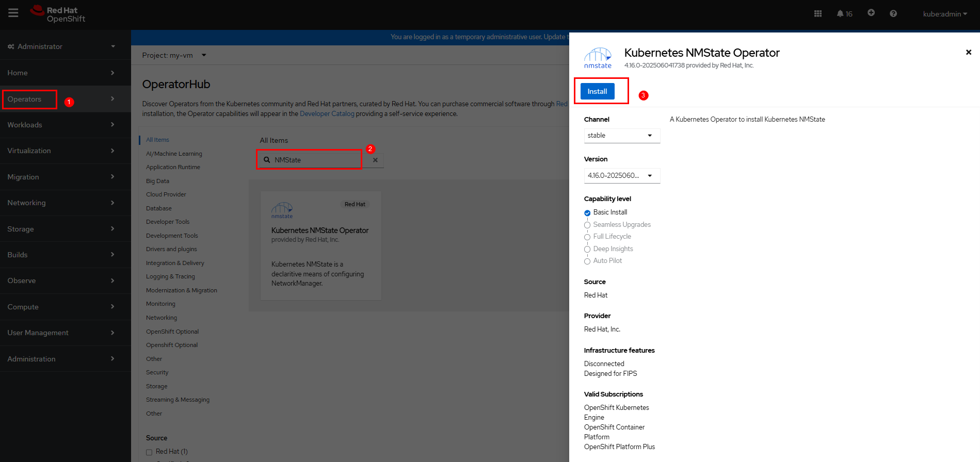This screenshot has width=980, height=462.
Task: Select Basic Install capability level
Action: pyautogui.click(x=587, y=213)
